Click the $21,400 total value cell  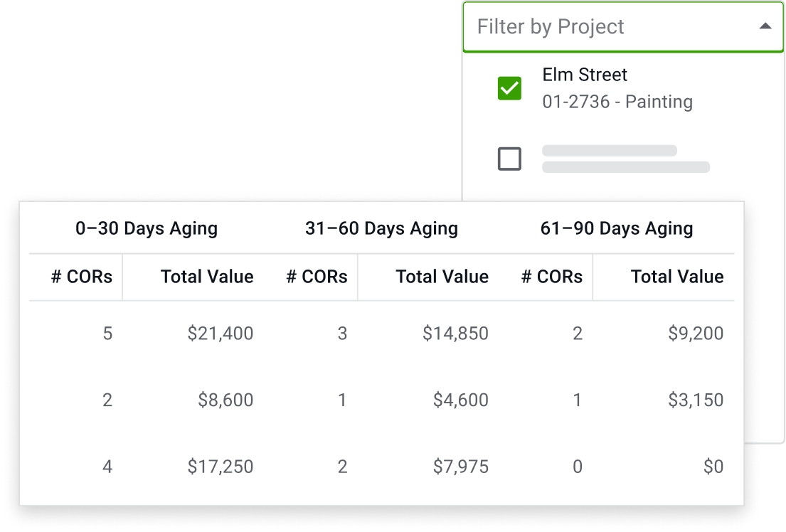click(220, 333)
